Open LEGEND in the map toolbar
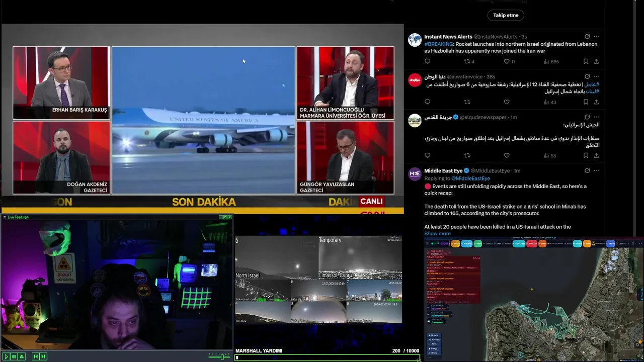644x362 pixels. [x=621, y=244]
